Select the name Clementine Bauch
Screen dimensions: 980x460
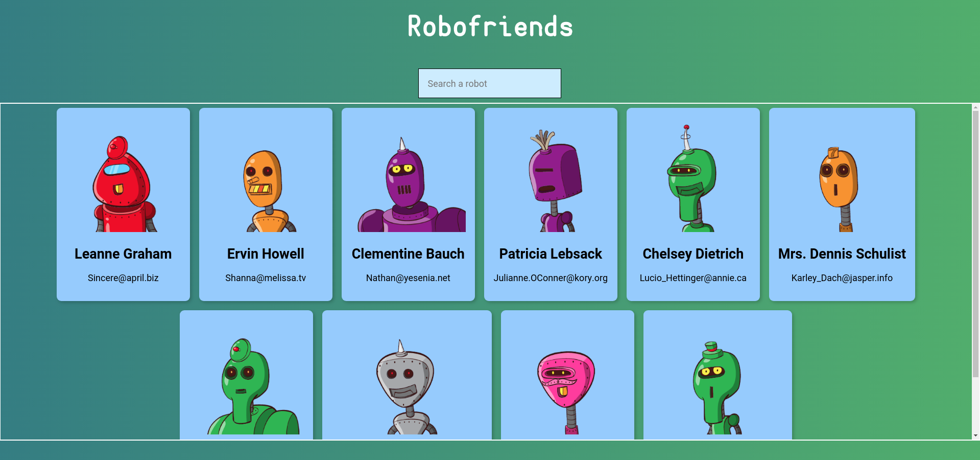408,254
